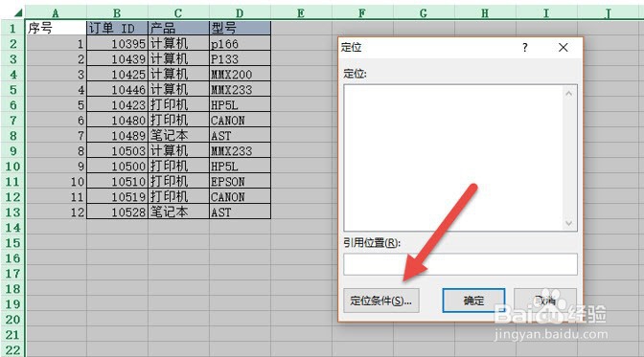Click cell with order ID 10510
Image resolution: width=644 pixels, height=357 pixels.
117,182
